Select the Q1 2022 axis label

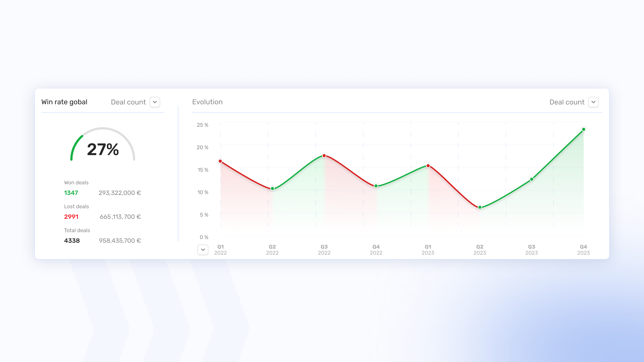click(220, 249)
